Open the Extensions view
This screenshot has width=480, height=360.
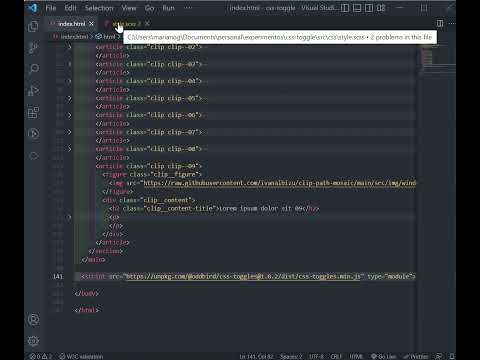pyautogui.click(x=33, y=112)
